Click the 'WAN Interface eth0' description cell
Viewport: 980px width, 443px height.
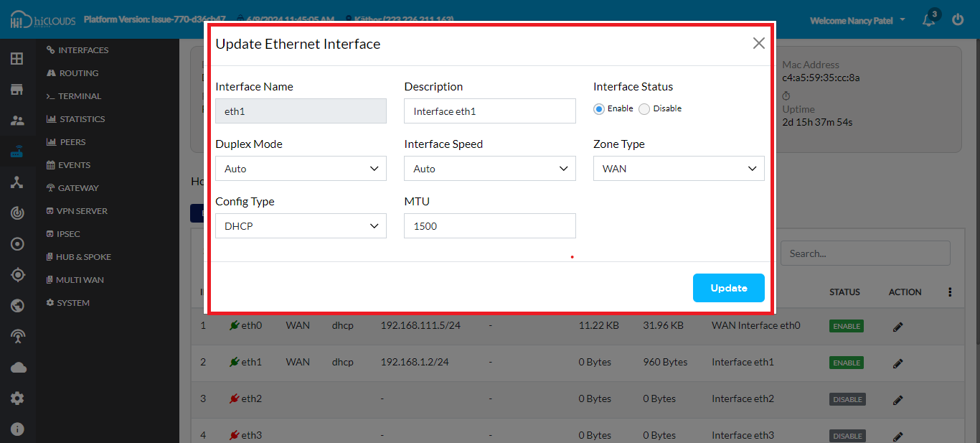[756, 325]
